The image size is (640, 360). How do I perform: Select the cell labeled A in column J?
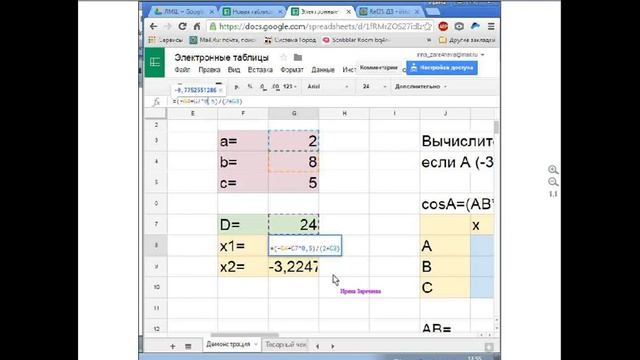[x=445, y=246]
